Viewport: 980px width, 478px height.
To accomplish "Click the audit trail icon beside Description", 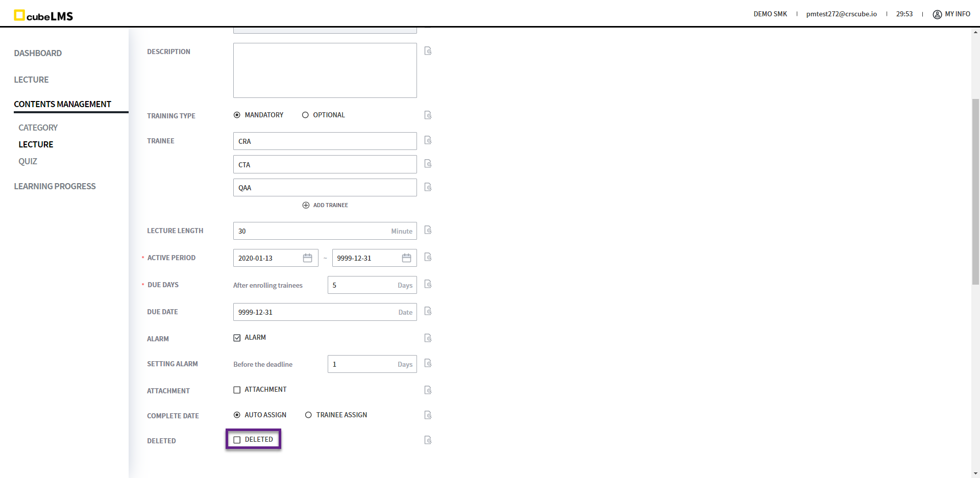I will click(x=428, y=51).
